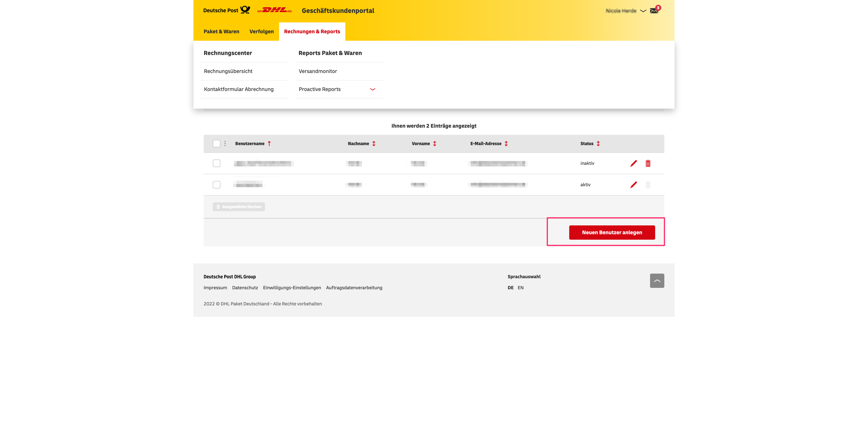
Task: Sort table by Nachname arrows
Action: [374, 143]
